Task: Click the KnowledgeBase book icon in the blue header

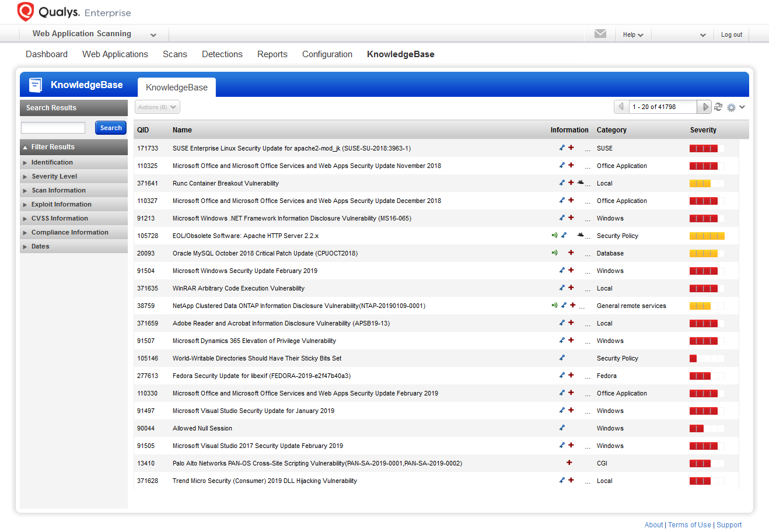Action: (x=36, y=85)
